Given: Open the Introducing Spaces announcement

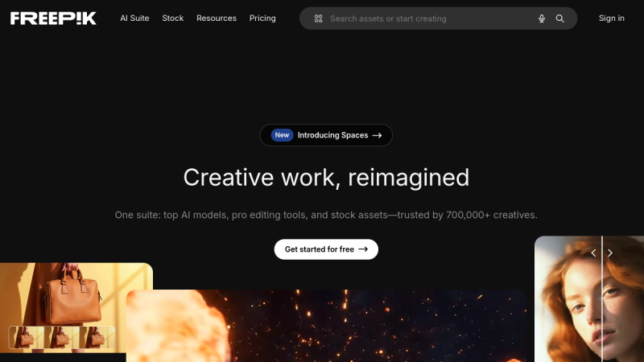Looking at the screenshot, I should pyautogui.click(x=326, y=135).
